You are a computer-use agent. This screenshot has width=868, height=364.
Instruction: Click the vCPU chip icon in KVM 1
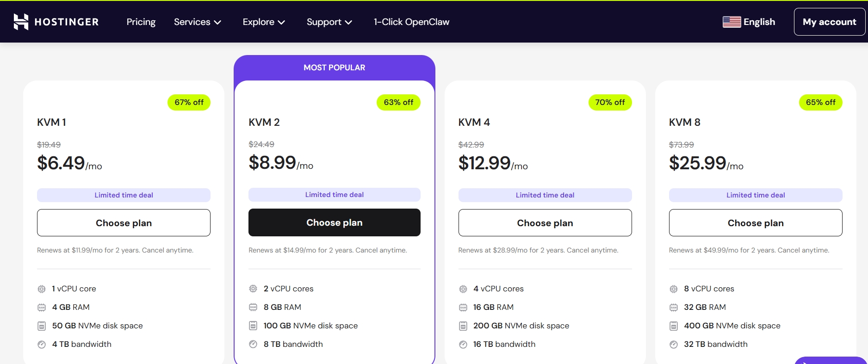tap(42, 289)
